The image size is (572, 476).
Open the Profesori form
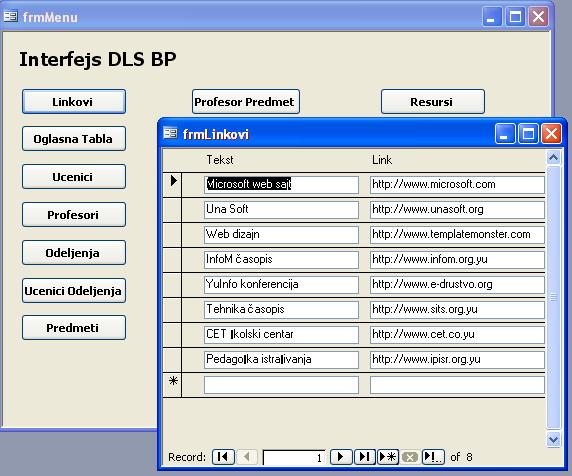[x=74, y=215]
